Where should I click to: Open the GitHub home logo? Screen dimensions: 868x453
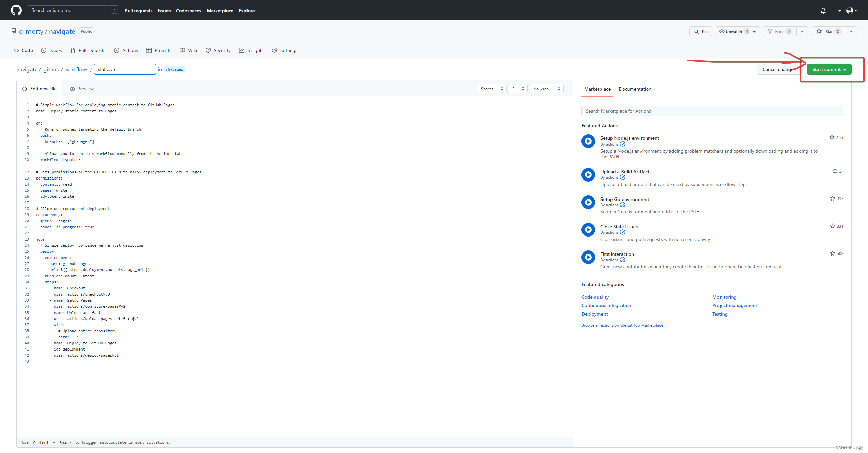pos(16,10)
